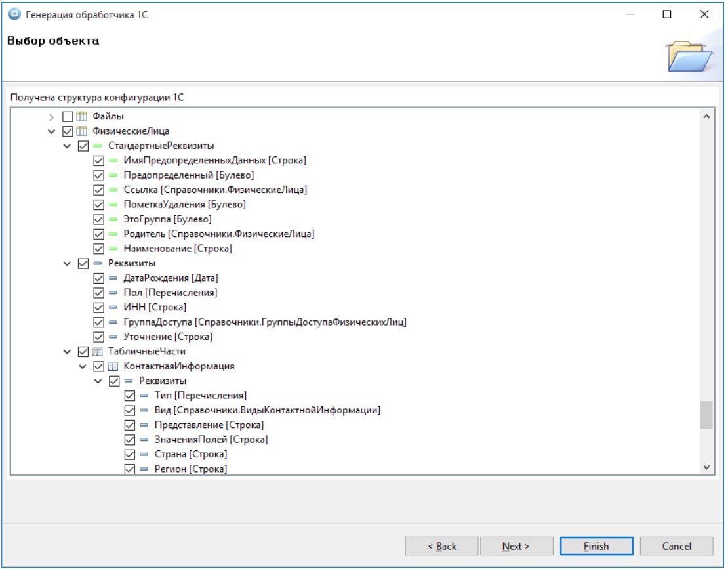The width and height of the screenshot is (728, 569).
Task: Select row Уточнение [Строка]
Action: click(x=168, y=337)
